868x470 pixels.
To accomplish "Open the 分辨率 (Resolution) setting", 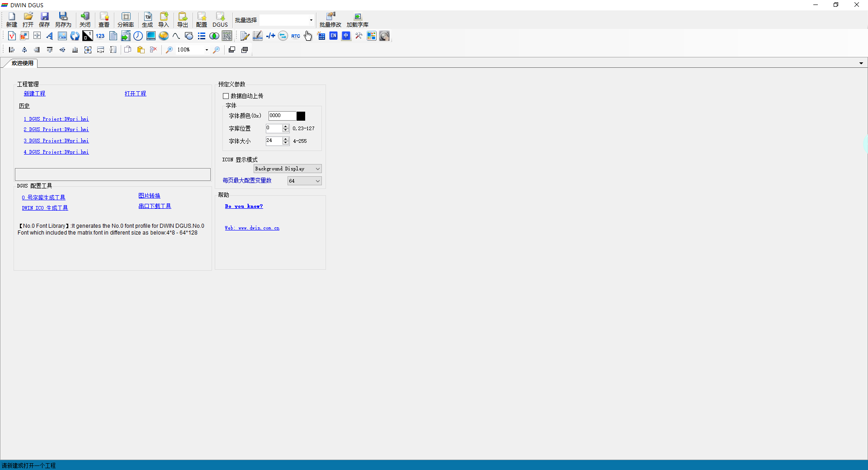I will coord(126,20).
